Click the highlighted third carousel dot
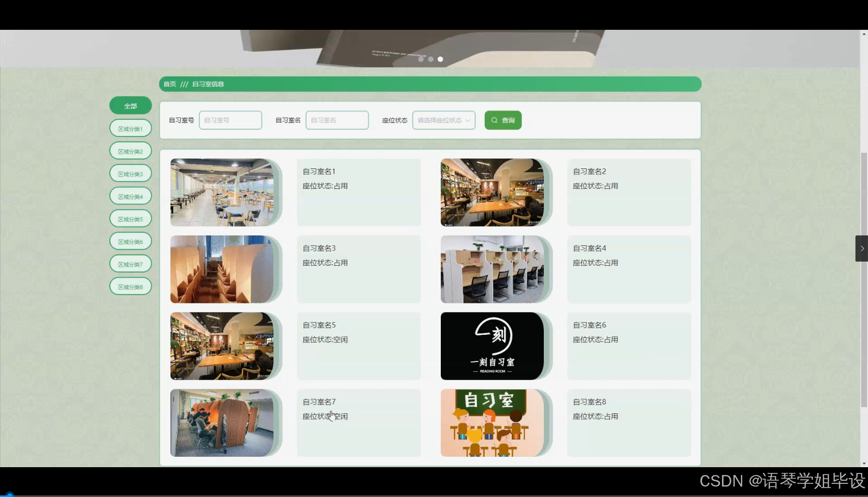Screen dimensions: 868x497 tap(440, 59)
